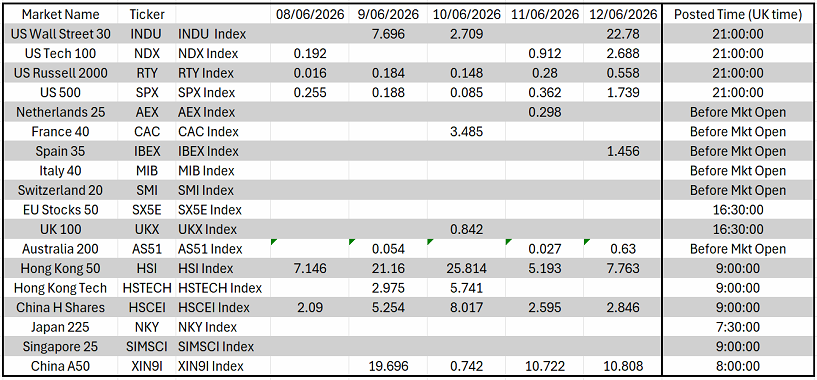Click the 10/06/2026 date header
This screenshot has width=817, height=380.
[x=466, y=15]
